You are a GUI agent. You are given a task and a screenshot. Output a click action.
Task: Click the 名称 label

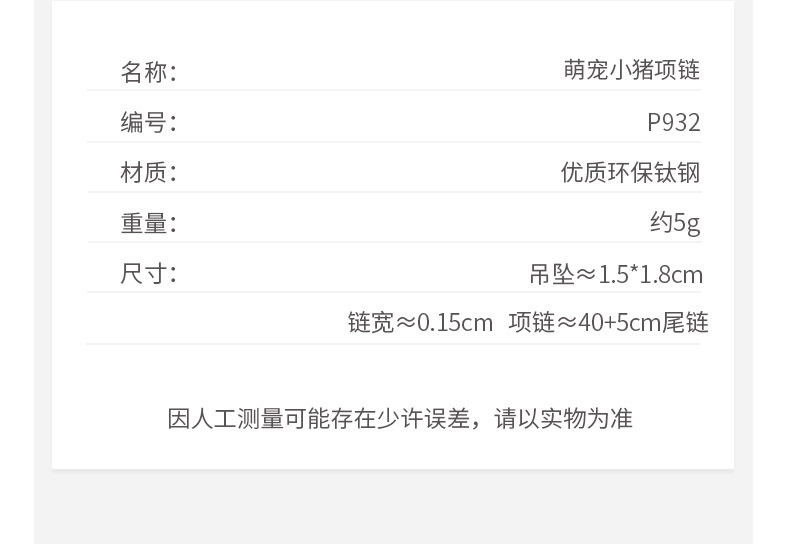coord(148,72)
